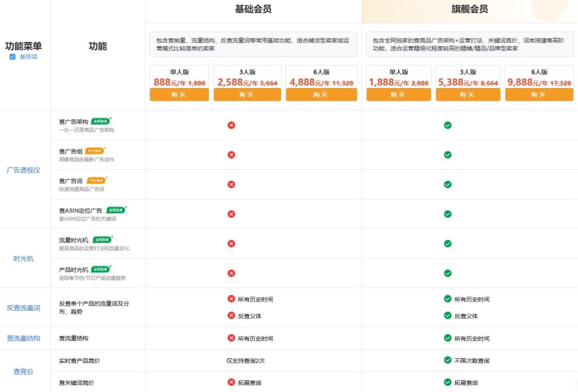
Task: Go to the 反查流量词 menu category
Action: tap(24, 308)
